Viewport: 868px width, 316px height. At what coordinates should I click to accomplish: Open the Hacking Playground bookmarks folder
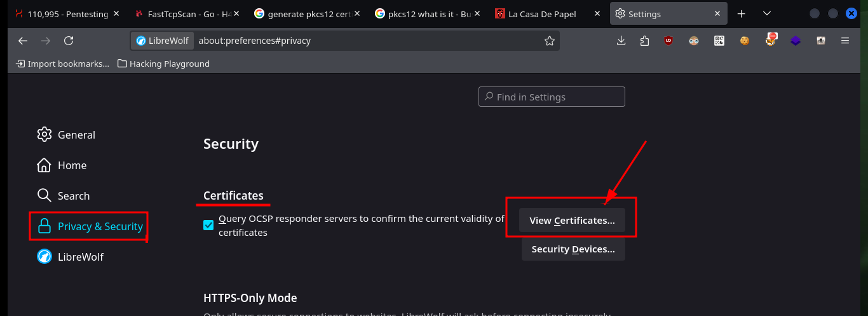(164, 64)
